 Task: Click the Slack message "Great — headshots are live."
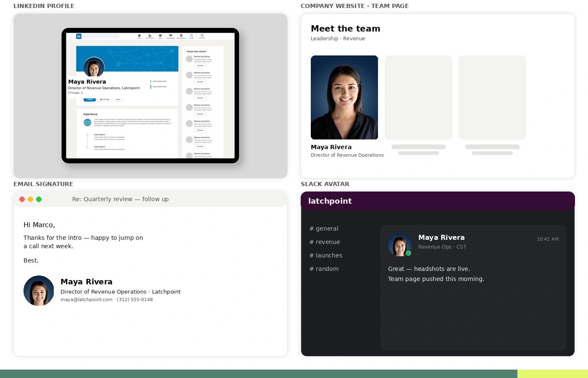point(429,269)
